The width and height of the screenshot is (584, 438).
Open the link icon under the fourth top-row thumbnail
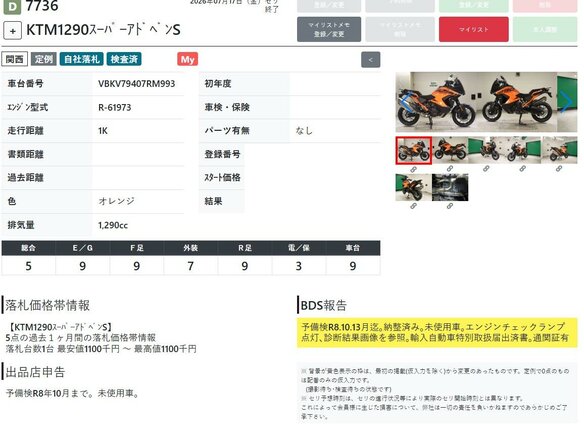[x=523, y=169]
